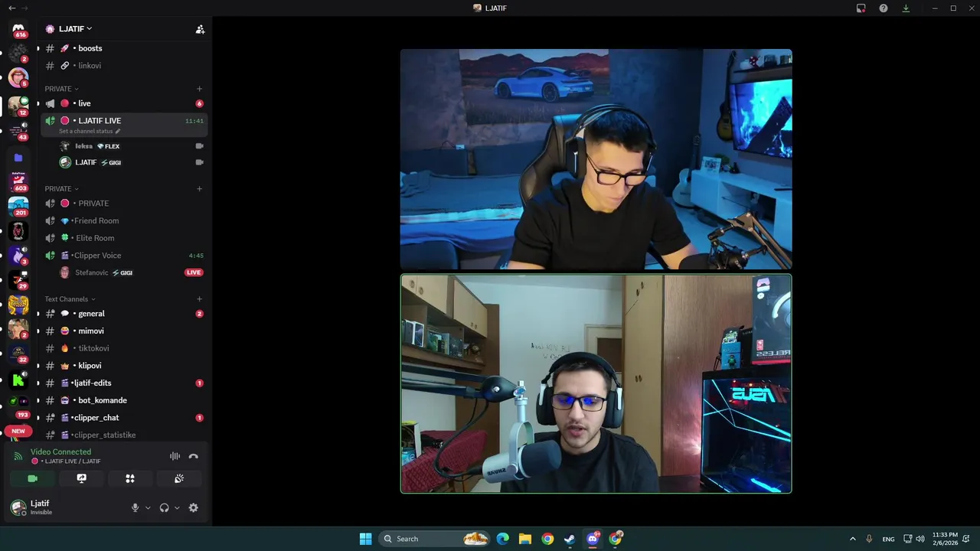Open File Explorer from taskbar
The width and height of the screenshot is (980, 551).
[525, 539]
